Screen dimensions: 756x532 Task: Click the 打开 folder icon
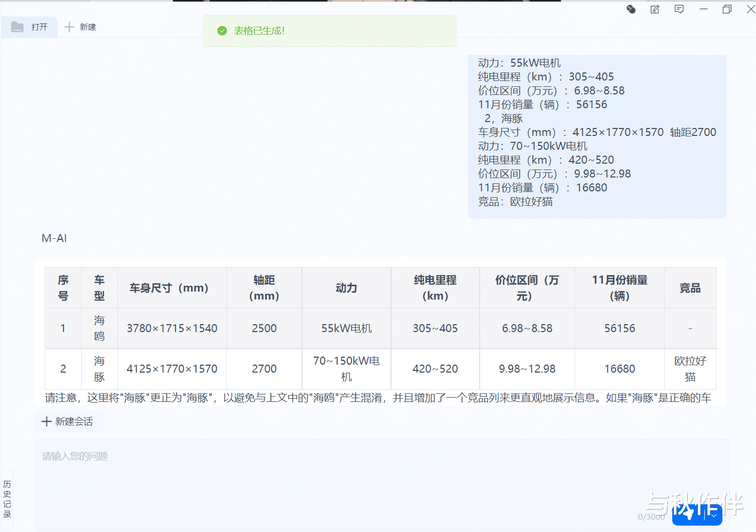pos(18,27)
